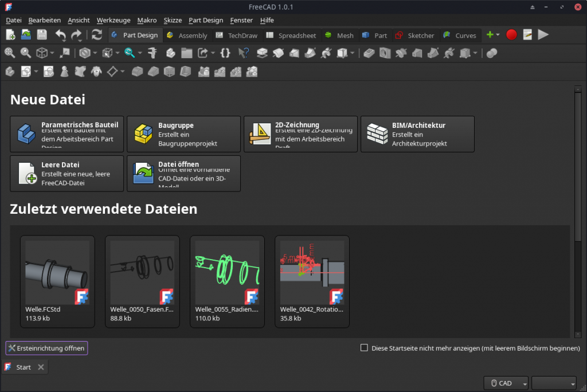Image resolution: width=587 pixels, height=392 pixels.
Task: Click the 'Ersteinrichtung öffnen' button
Action: 46,348
